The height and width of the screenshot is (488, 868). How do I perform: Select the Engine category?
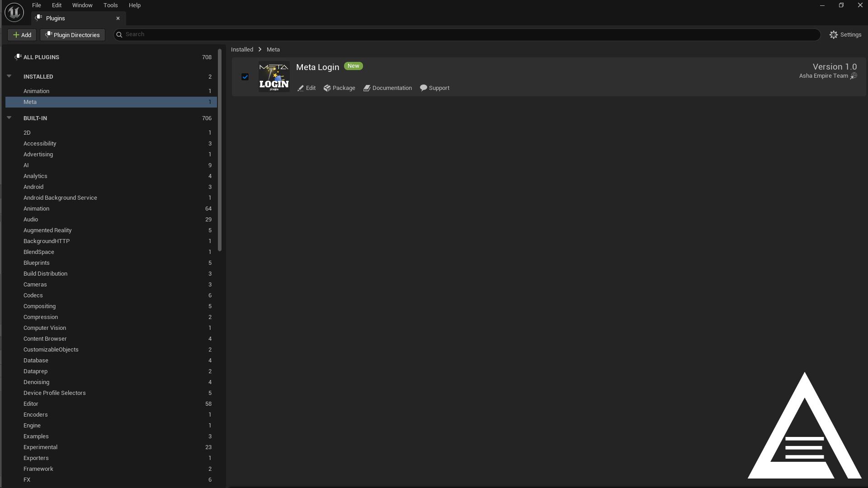111,426
